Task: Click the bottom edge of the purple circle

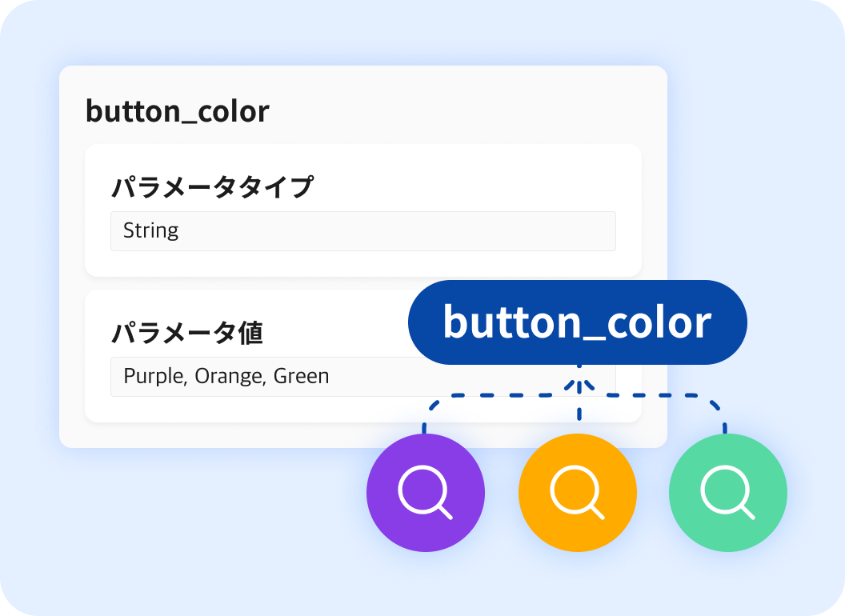Action: pyautogui.click(x=426, y=549)
